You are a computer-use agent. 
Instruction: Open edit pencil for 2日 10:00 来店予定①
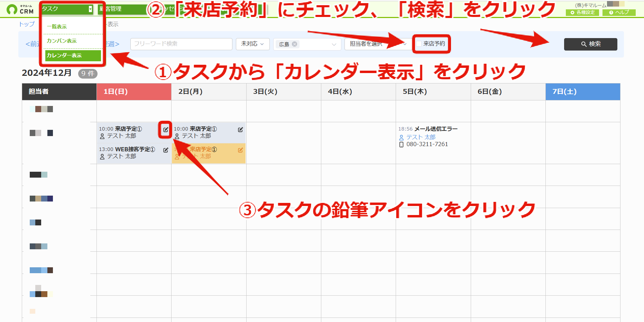click(240, 129)
